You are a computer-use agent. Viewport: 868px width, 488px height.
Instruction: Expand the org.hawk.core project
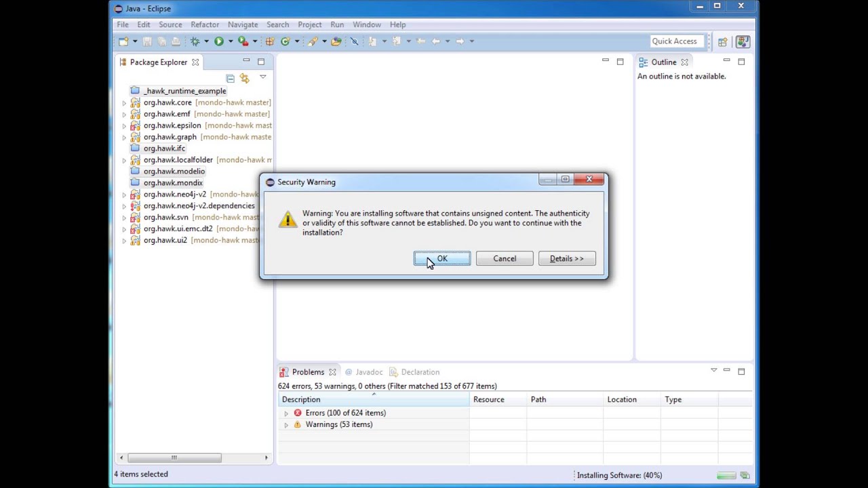click(124, 103)
